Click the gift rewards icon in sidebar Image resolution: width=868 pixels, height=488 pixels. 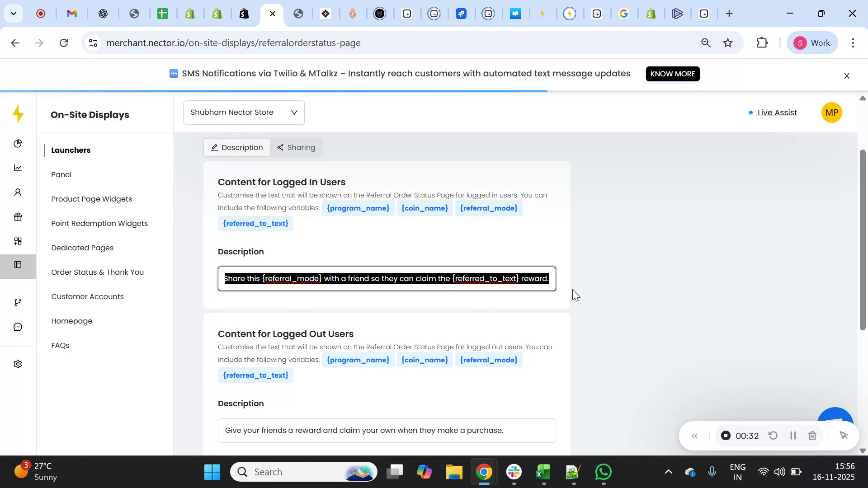pyautogui.click(x=18, y=216)
